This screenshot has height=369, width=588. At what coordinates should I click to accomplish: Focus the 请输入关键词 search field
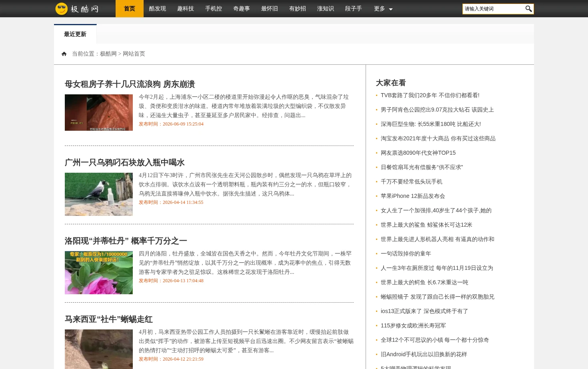(x=494, y=9)
